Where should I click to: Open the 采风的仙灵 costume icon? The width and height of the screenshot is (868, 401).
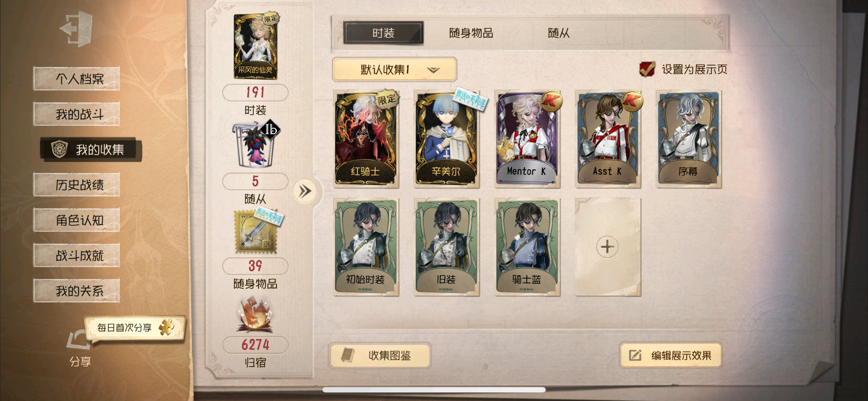[256, 46]
